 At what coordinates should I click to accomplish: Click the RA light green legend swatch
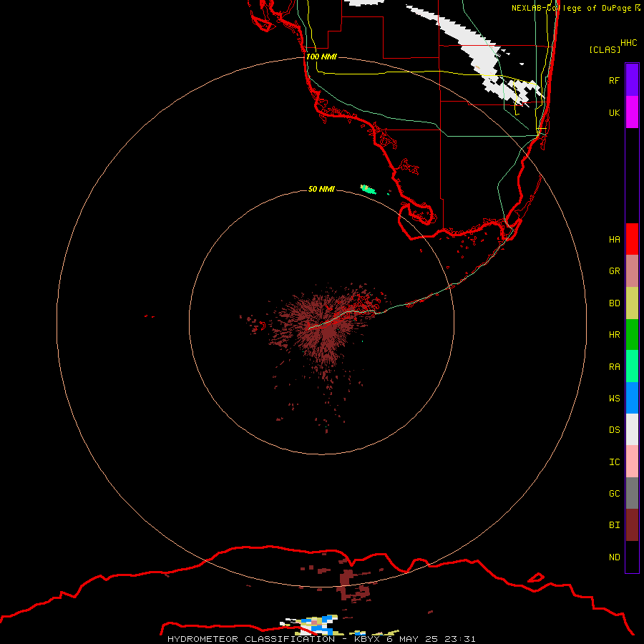[x=632, y=366]
